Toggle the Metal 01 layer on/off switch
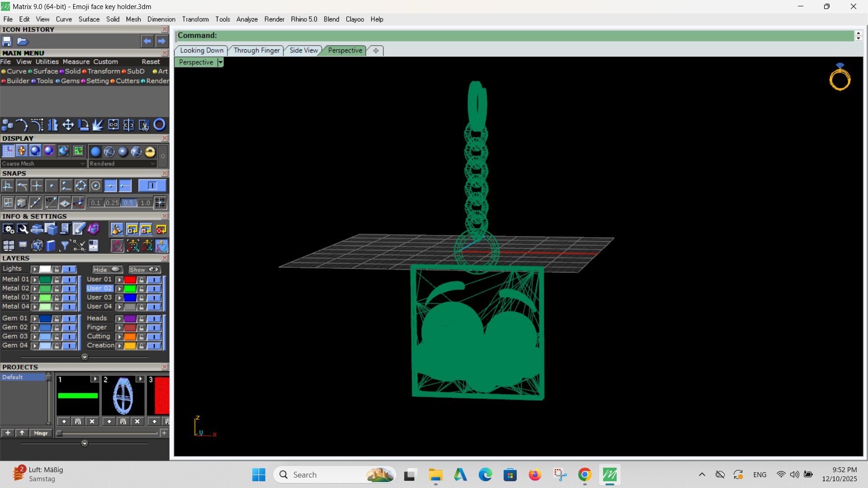This screenshot has width=868, height=488. [x=69, y=280]
